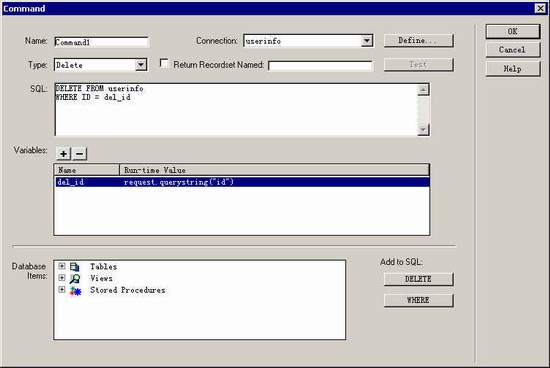Viewport: 550px width, 368px height.
Task: Open the Connection dropdown arrow
Action: tap(367, 41)
